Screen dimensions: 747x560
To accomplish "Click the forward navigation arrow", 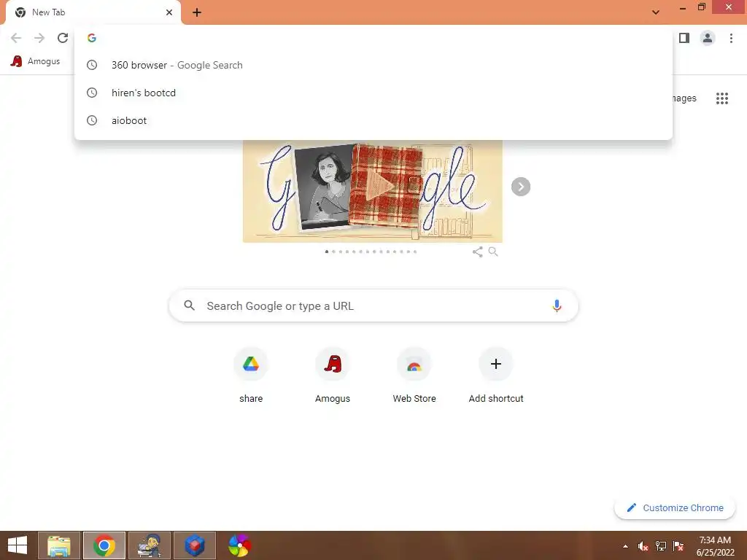I will [39, 38].
